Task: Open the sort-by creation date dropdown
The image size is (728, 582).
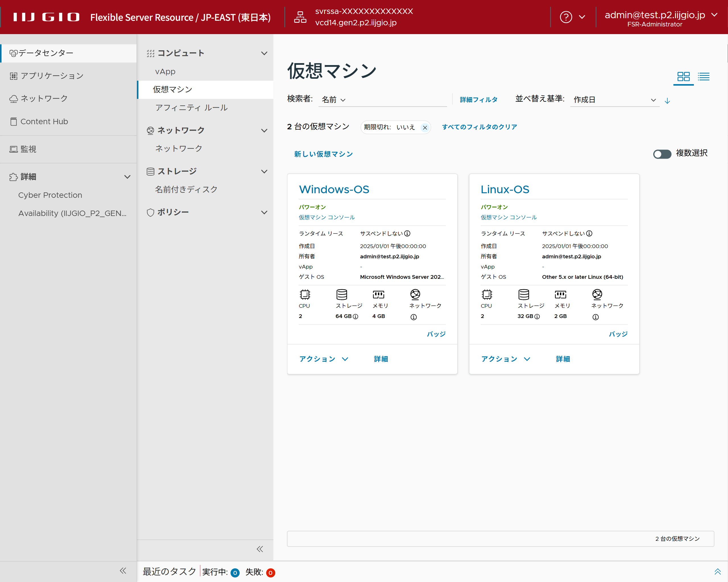Action: coord(614,100)
